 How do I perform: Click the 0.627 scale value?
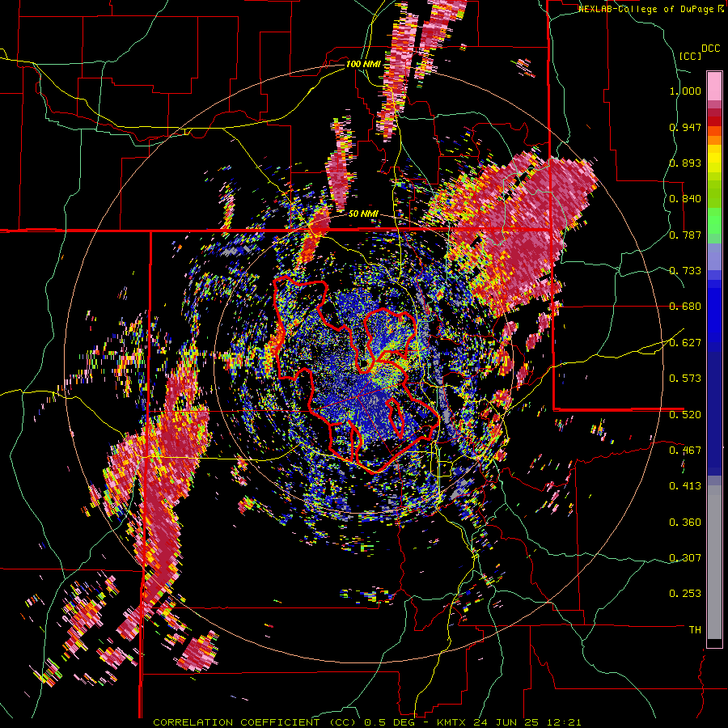(x=685, y=343)
